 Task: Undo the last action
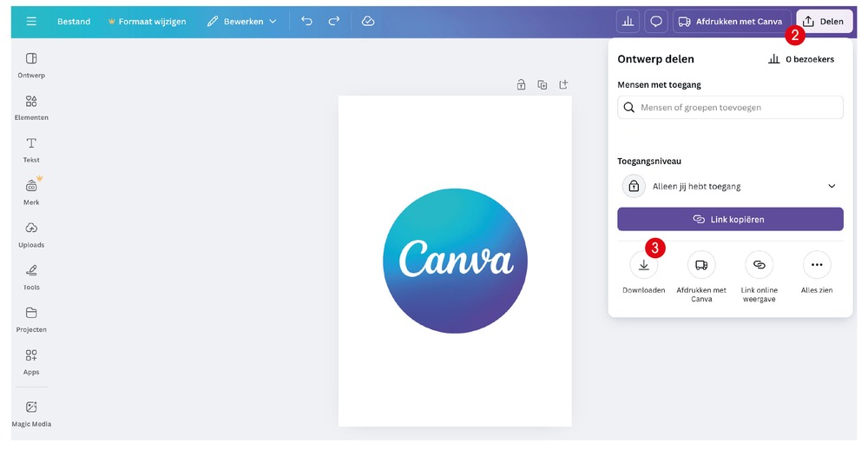click(306, 21)
